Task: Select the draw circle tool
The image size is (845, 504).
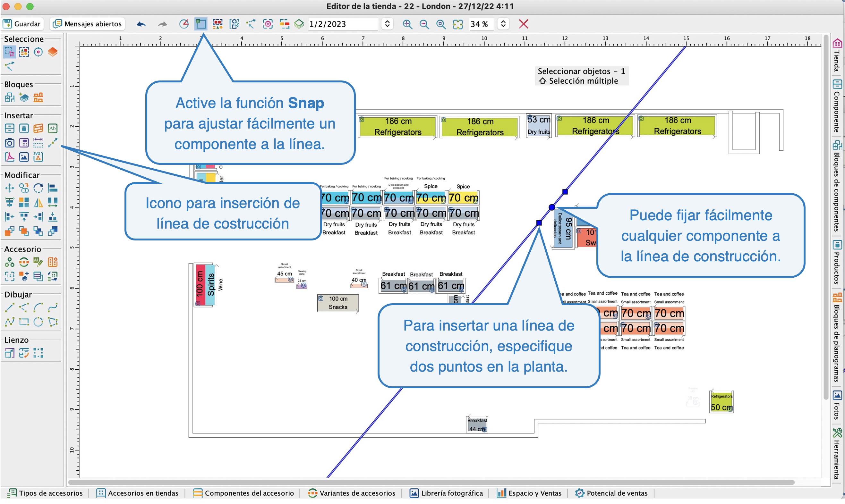Action: [38, 322]
